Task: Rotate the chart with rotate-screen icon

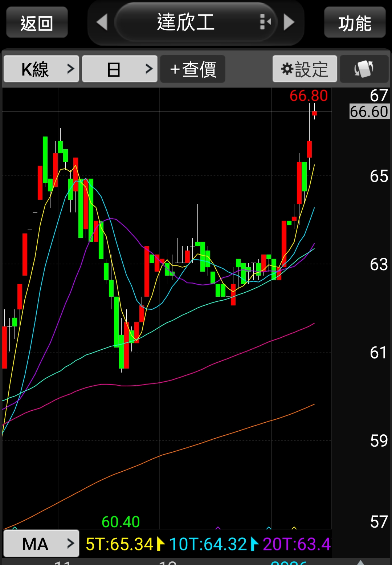Action: [x=364, y=69]
